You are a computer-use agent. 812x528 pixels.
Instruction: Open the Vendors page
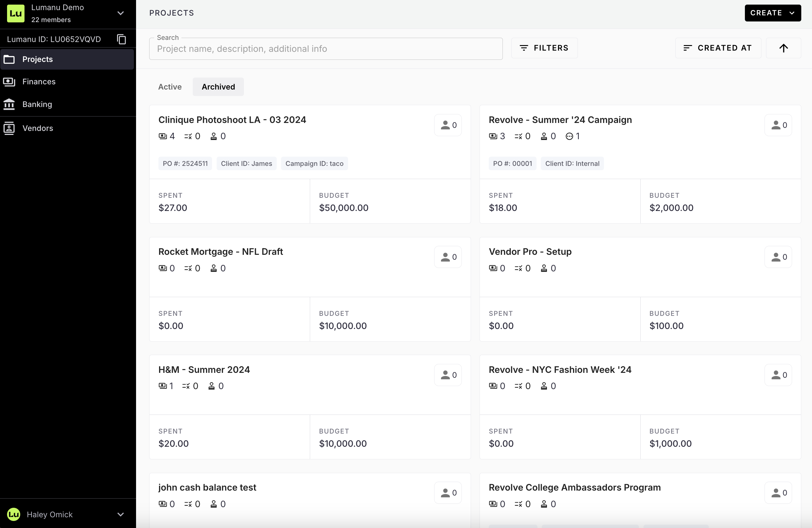37,128
